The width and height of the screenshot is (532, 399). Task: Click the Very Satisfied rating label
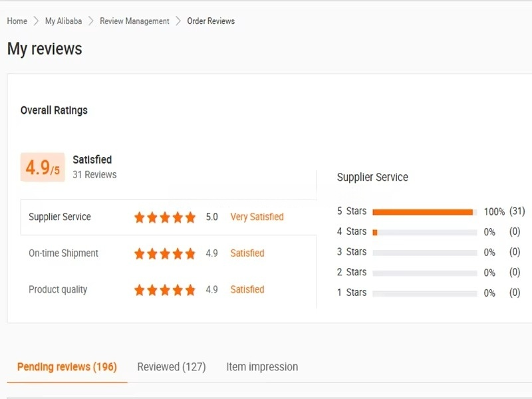(257, 217)
